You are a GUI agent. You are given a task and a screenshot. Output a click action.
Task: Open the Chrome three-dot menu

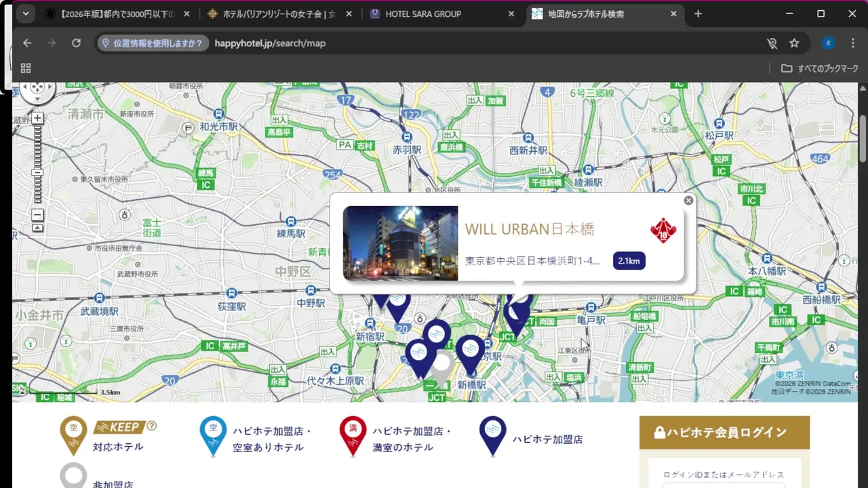(853, 43)
